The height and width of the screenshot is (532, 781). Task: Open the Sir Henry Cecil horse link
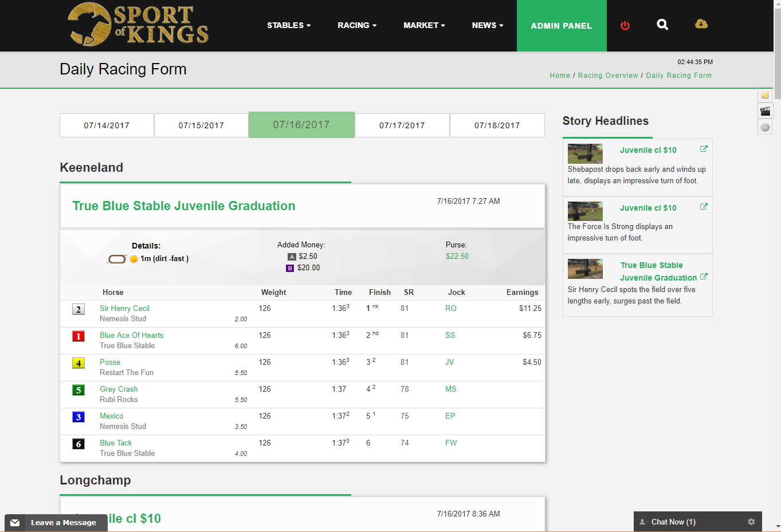(x=124, y=308)
